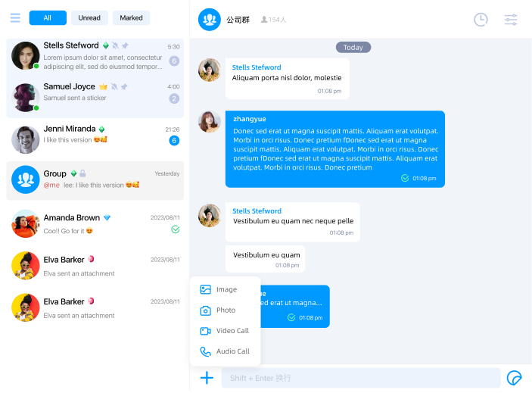Image resolution: width=532 pixels, height=393 pixels.
Task: Select the All filter tab
Action: 48,18
